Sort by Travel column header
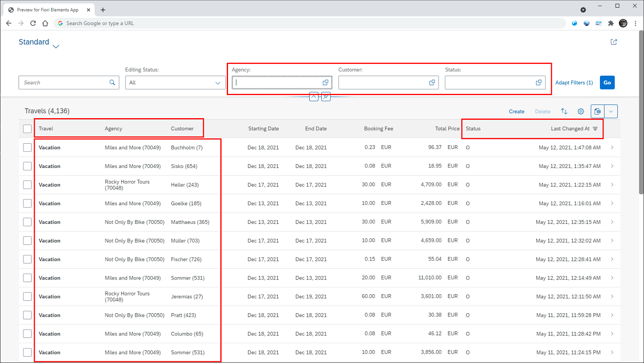 (46, 129)
